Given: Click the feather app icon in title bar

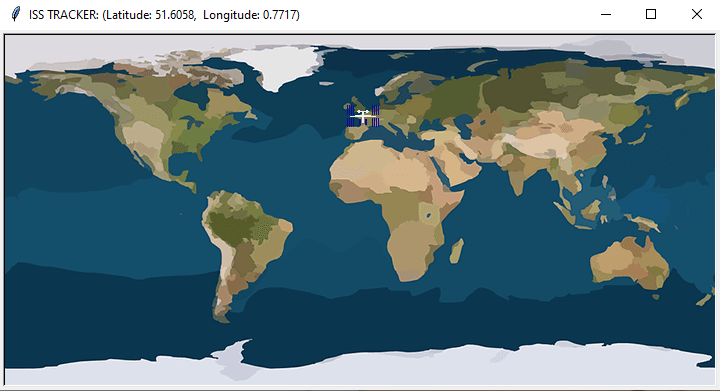Looking at the screenshot, I should coord(16,14).
